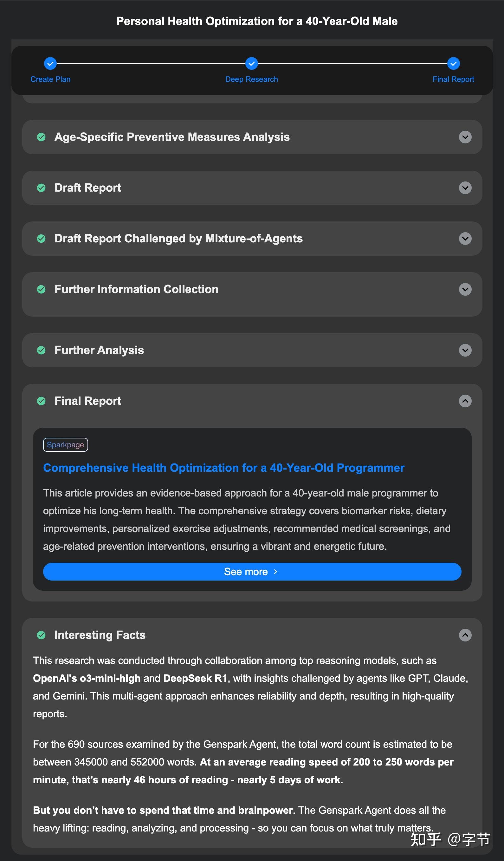Viewport: 504px width, 861px height.
Task: Click green check beside Further Information Collection
Action: pyautogui.click(x=41, y=289)
